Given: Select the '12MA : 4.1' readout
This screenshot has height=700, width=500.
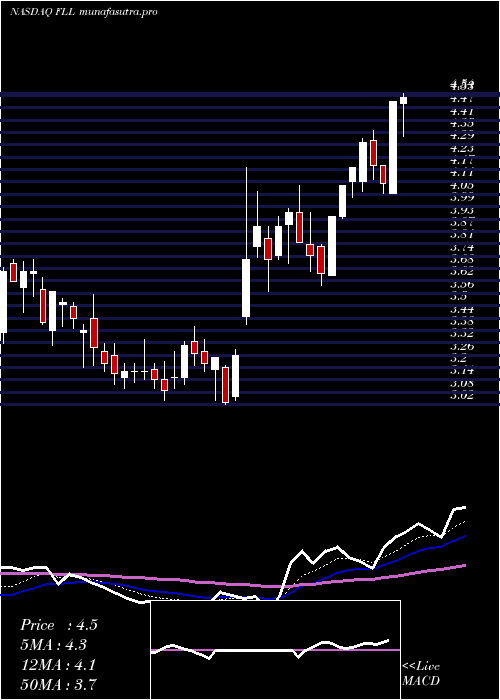Looking at the screenshot, I should (58, 664).
